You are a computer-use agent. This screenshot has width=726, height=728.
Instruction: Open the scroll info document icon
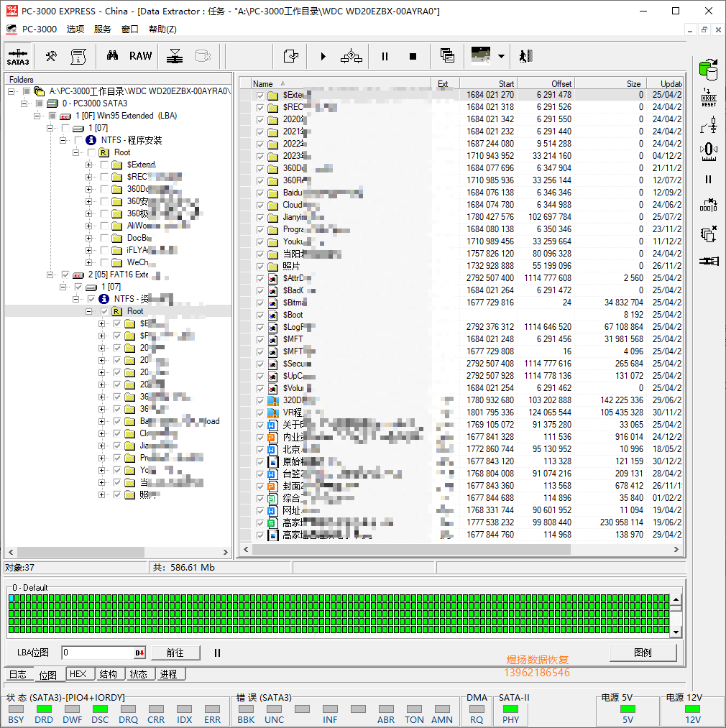[x=78, y=57]
